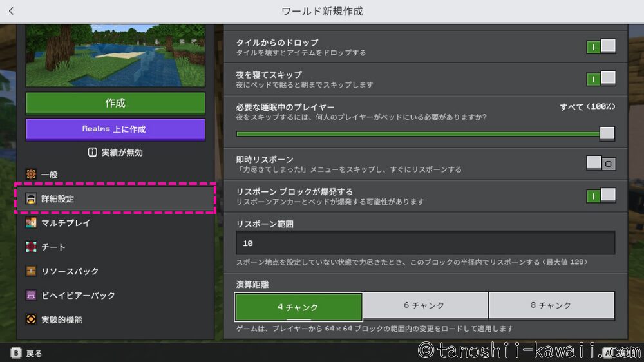
Task: Toggle タイルからのドロップ switch
Action: coord(601,46)
